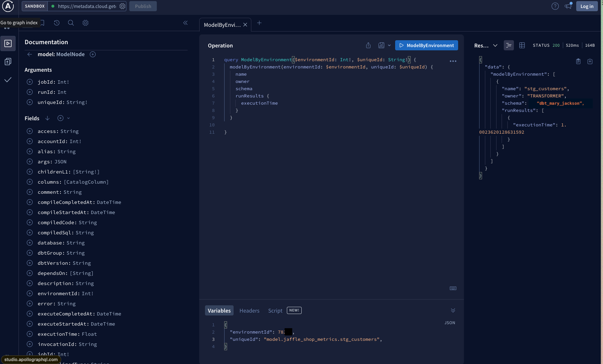
Task: Expand the Fields options chevron
Action: (x=68, y=118)
